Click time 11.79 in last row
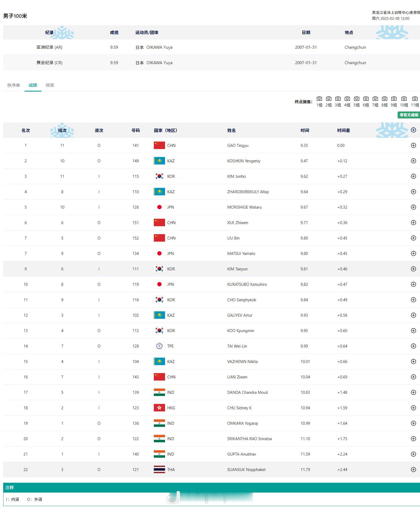 tap(305, 470)
